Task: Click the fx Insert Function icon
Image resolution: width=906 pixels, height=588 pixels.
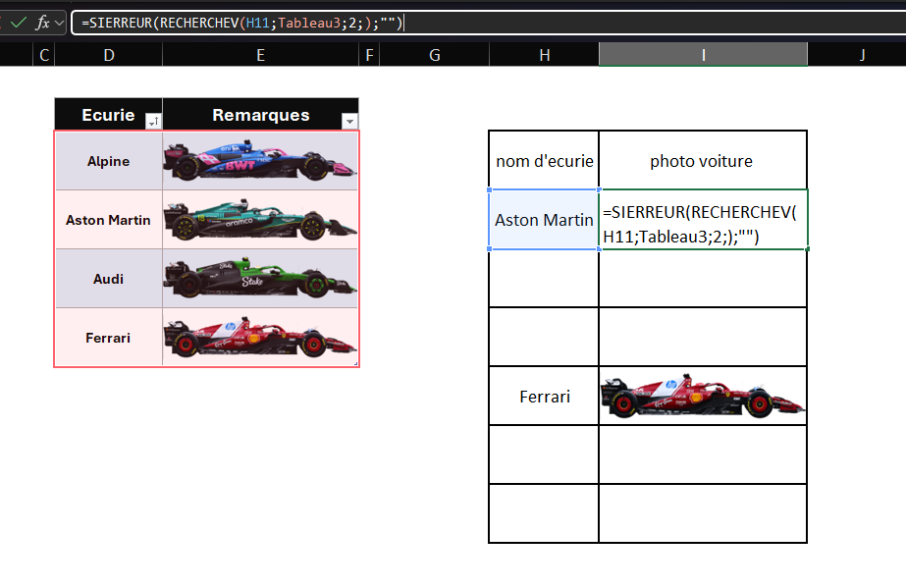Action: (x=42, y=23)
